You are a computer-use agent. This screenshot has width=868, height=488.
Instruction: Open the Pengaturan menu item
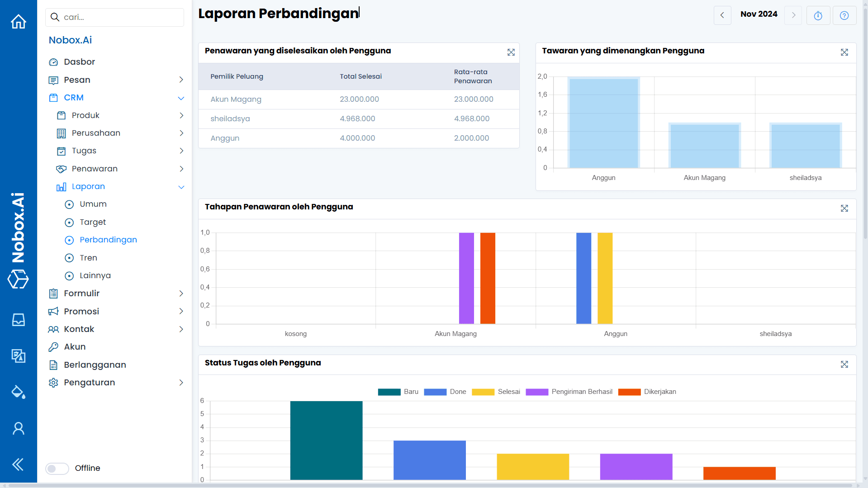click(90, 382)
